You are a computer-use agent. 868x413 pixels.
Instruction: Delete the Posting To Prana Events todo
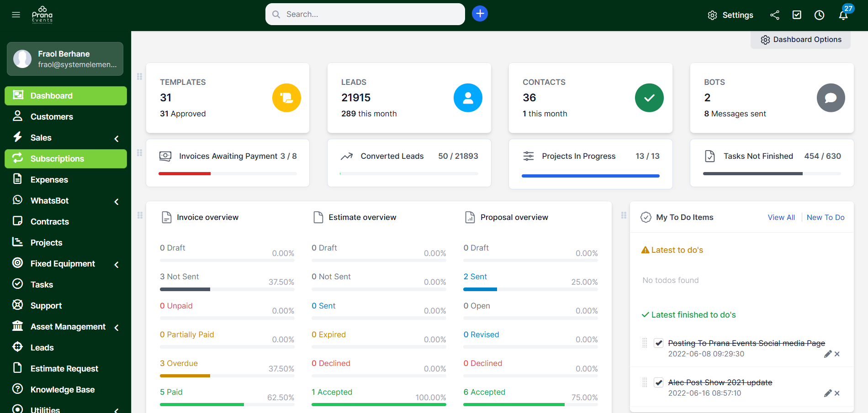point(837,354)
